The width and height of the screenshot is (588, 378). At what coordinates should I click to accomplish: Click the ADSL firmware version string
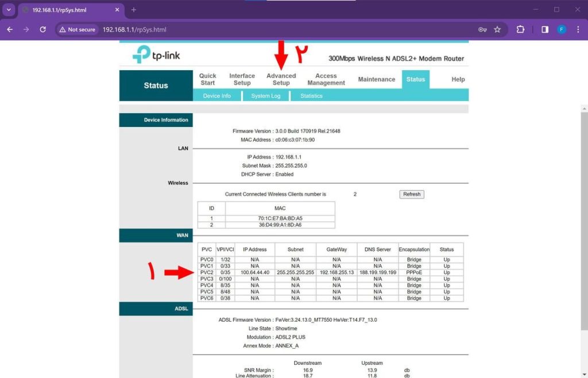pos(326,319)
